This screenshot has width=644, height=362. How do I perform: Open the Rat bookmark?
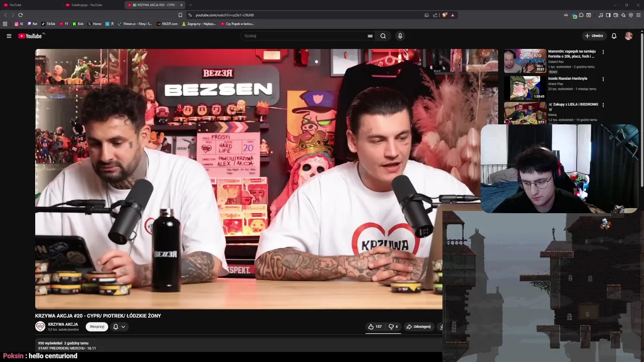32,24
